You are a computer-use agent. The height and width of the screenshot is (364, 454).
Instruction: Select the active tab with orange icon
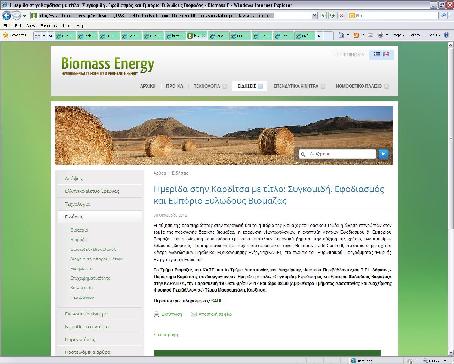click(196, 35)
